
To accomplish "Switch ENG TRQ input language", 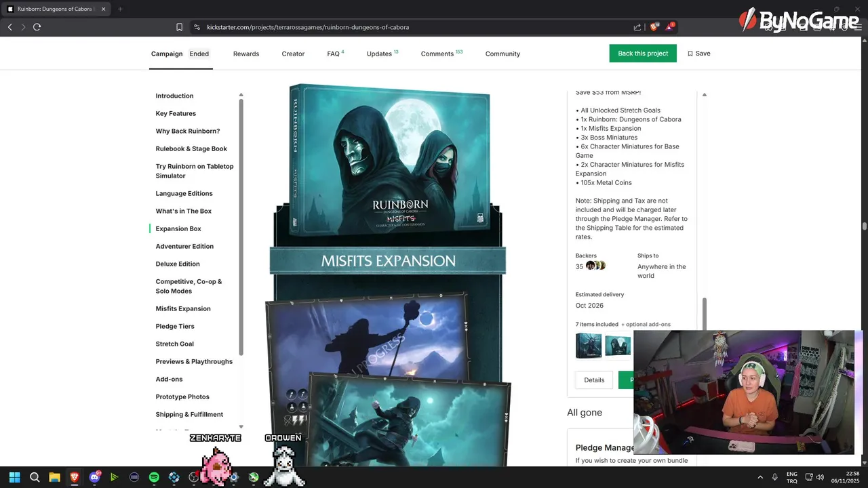I will click(x=791, y=477).
